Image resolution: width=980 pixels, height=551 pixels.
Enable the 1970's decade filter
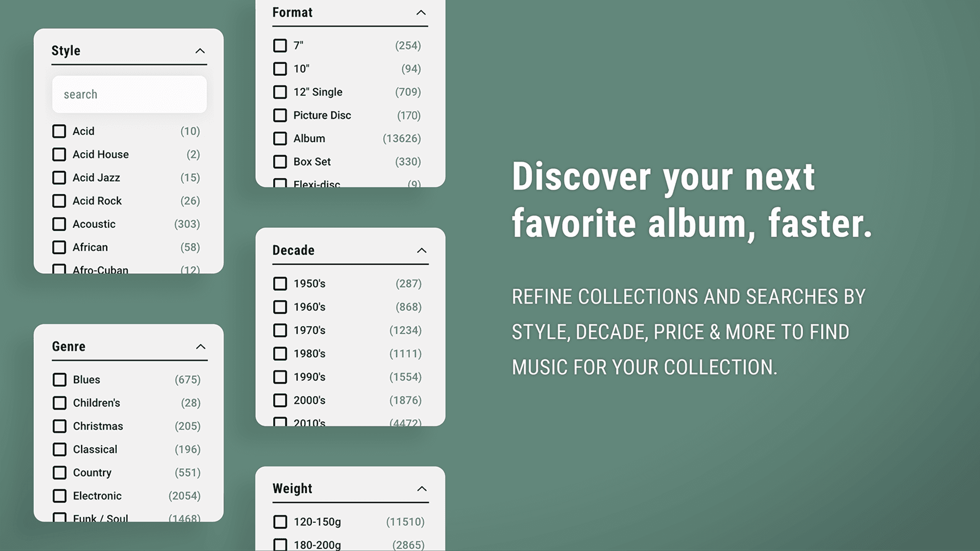click(x=280, y=330)
